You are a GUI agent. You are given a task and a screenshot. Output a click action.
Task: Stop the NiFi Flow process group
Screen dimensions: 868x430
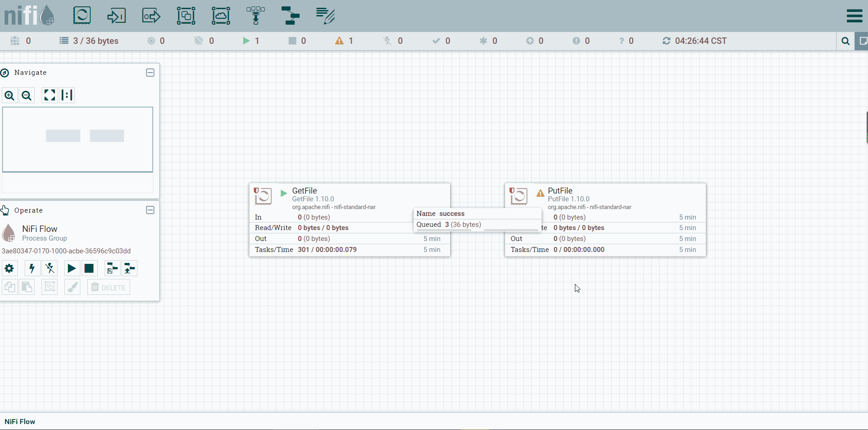pyautogui.click(x=89, y=268)
